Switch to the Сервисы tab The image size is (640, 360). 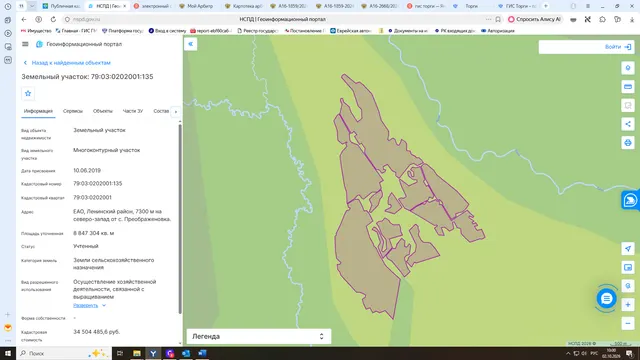click(x=73, y=111)
